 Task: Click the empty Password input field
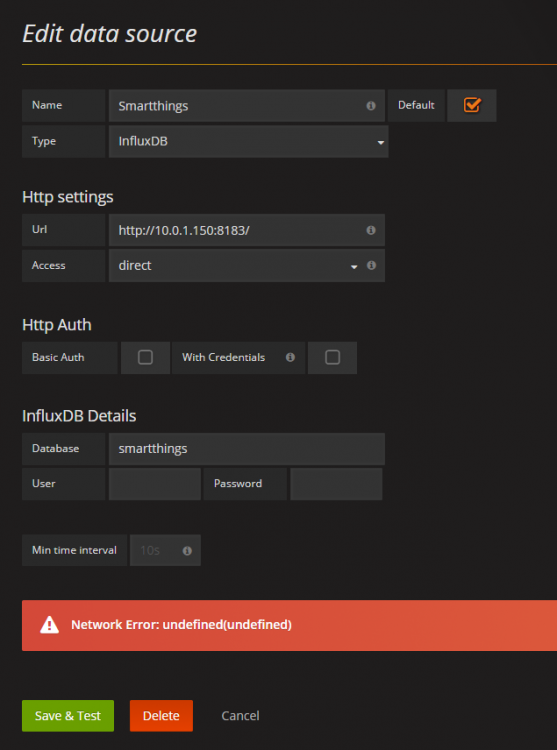tap(336, 484)
